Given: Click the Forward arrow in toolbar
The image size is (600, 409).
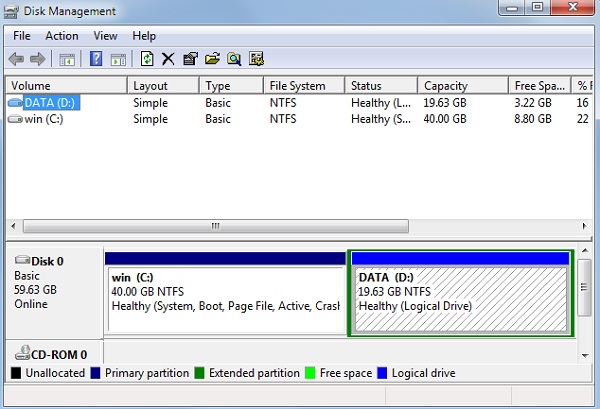Looking at the screenshot, I should coord(38,59).
